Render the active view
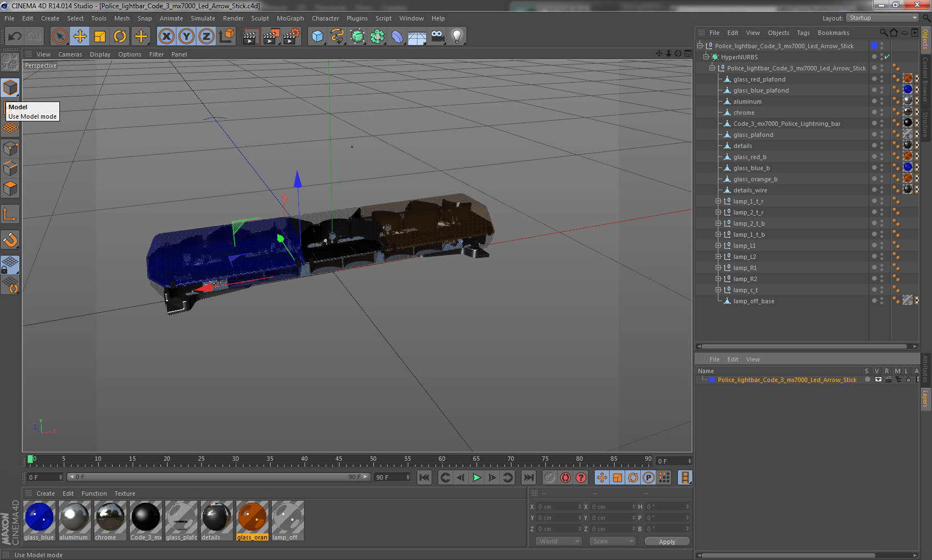This screenshot has width=932, height=560. (x=251, y=37)
